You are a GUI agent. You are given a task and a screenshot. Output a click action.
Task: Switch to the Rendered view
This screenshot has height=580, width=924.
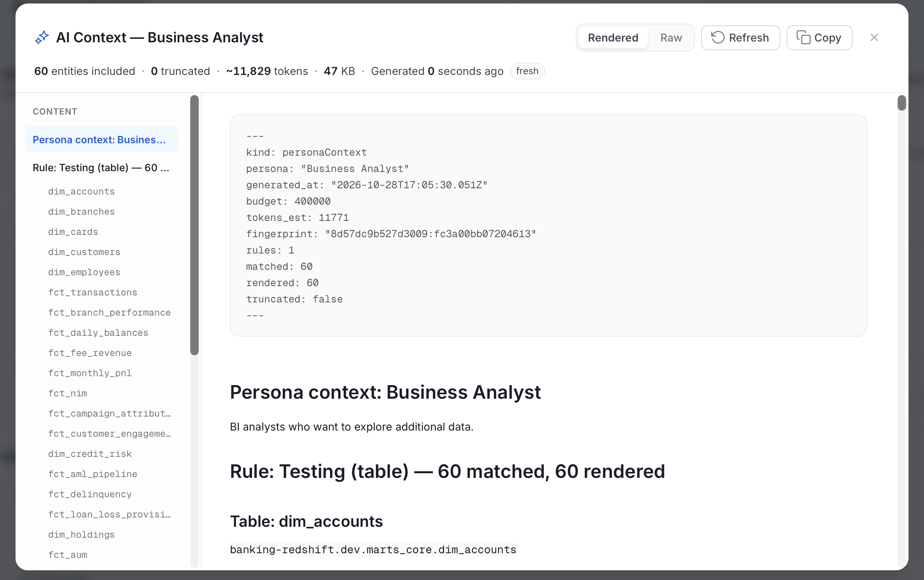click(x=613, y=38)
